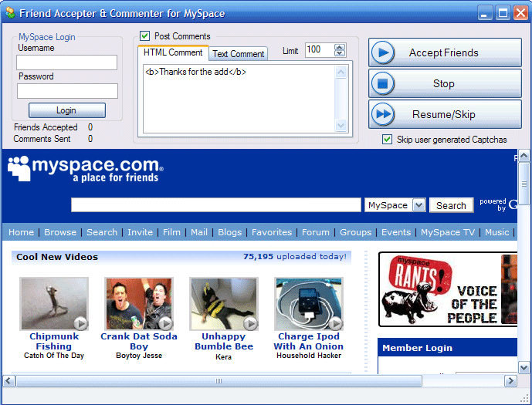Screen dimensions: 532x405
Task: Click the Resume/Skip button label
Action: pos(443,114)
